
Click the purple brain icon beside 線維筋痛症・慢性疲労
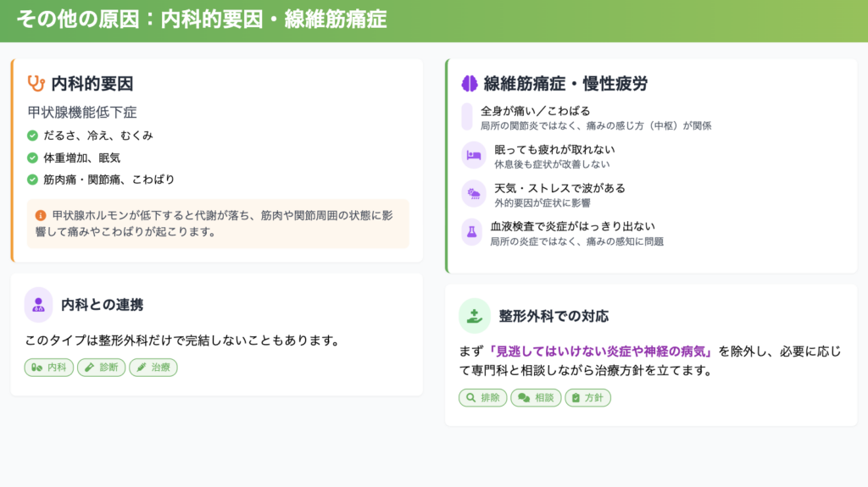[470, 83]
